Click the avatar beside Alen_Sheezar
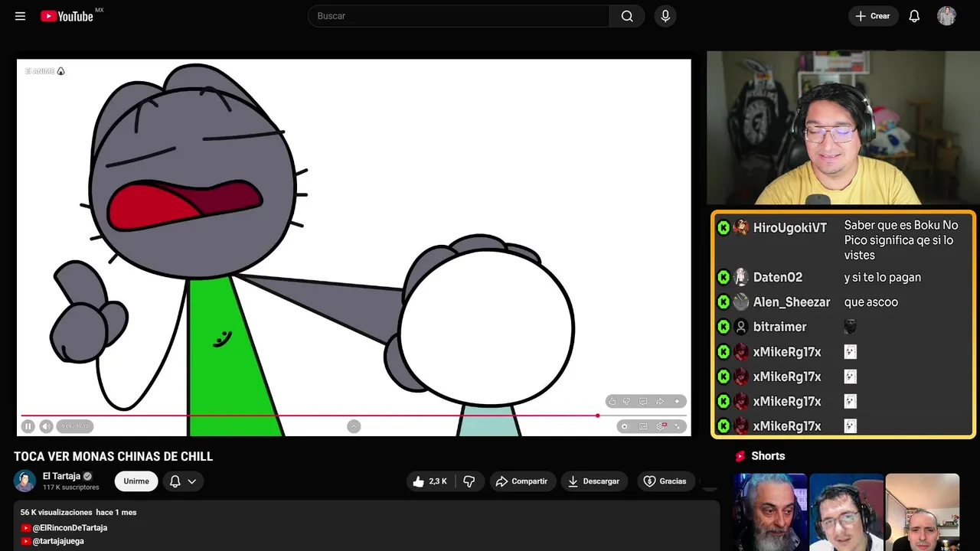This screenshot has height=551, width=980. (741, 302)
